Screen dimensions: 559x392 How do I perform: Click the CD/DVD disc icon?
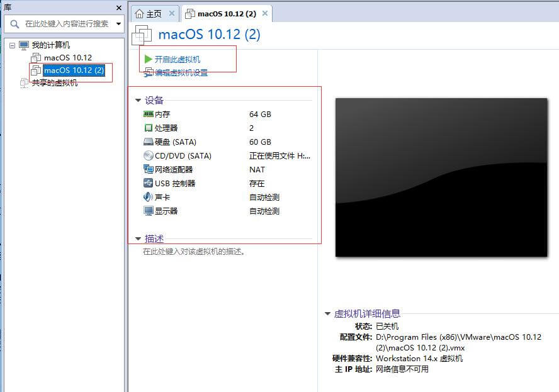149,155
